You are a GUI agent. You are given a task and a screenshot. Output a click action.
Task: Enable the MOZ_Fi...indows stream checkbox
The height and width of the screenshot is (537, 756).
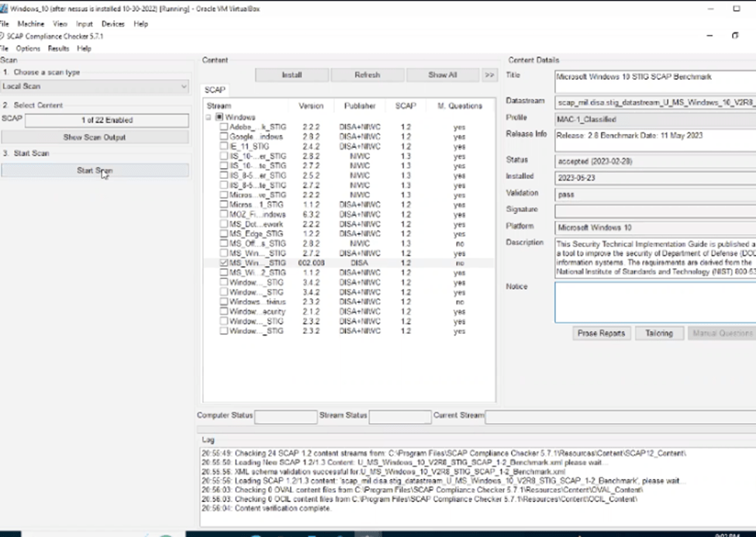click(224, 215)
